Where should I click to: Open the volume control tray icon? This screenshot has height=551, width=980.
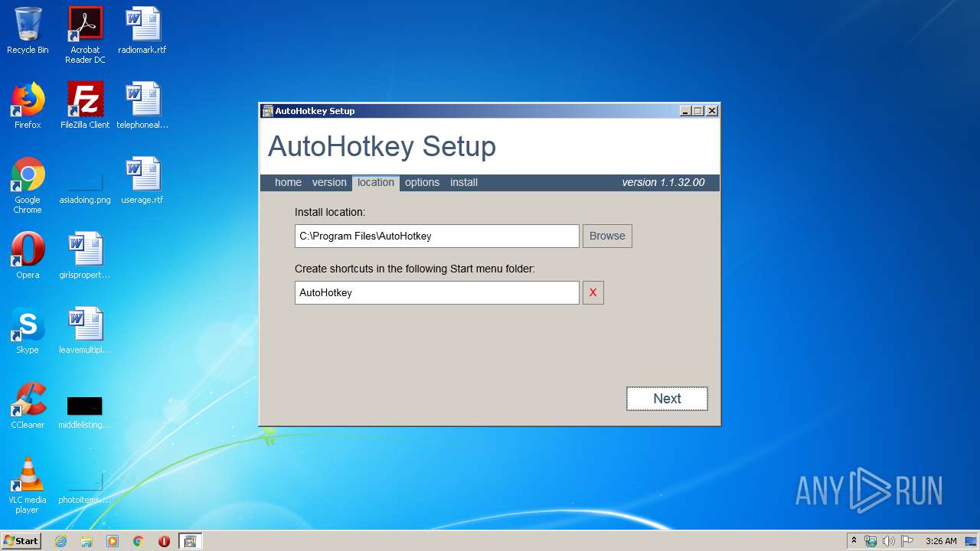(889, 541)
